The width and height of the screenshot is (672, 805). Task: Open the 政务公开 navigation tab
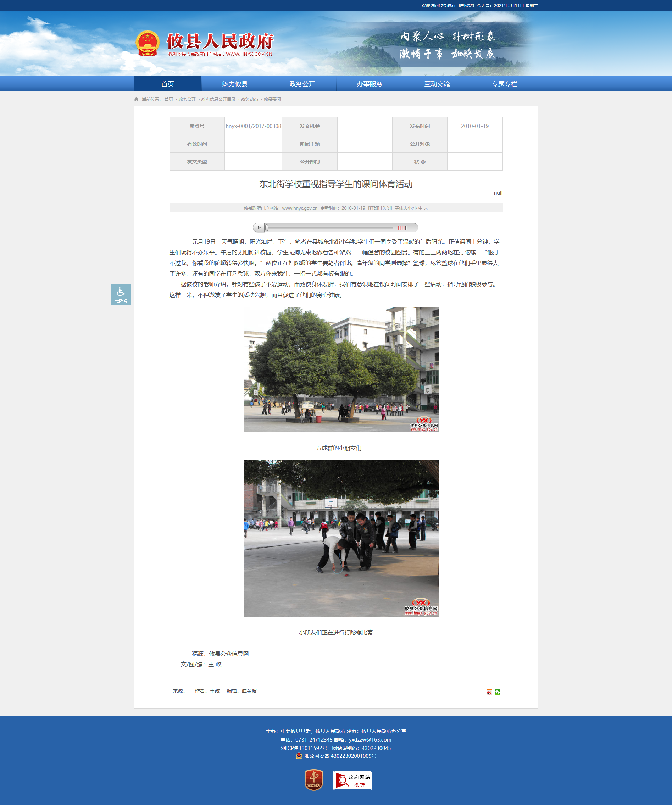click(302, 84)
